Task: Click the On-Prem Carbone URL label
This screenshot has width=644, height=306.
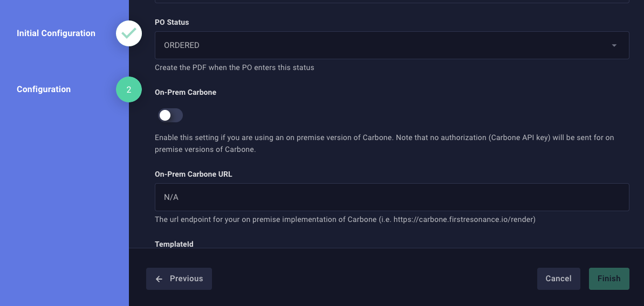Action: [x=194, y=175]
